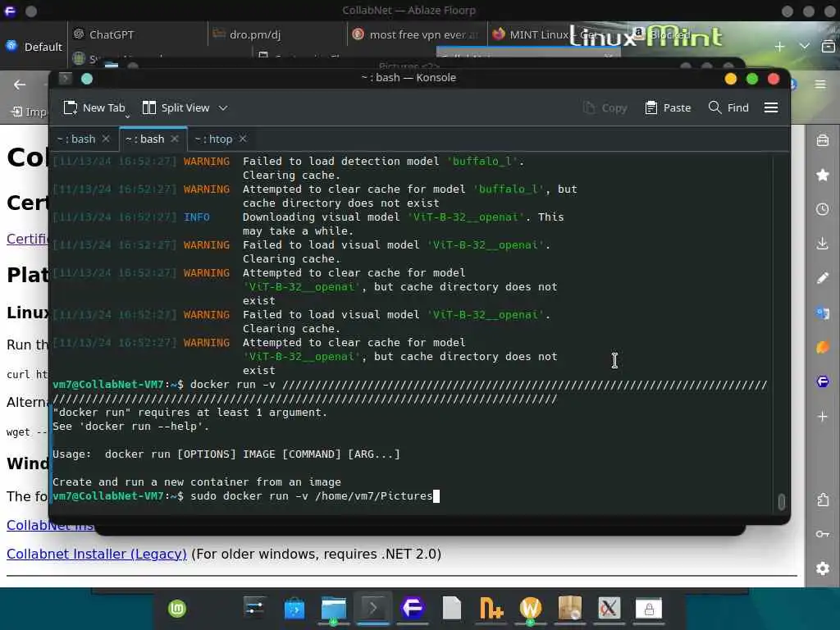Viewport: 840px width, 630px height.
Task: Click the teal pin button in Konsole titlebar
Action: (x=87, y=79)
